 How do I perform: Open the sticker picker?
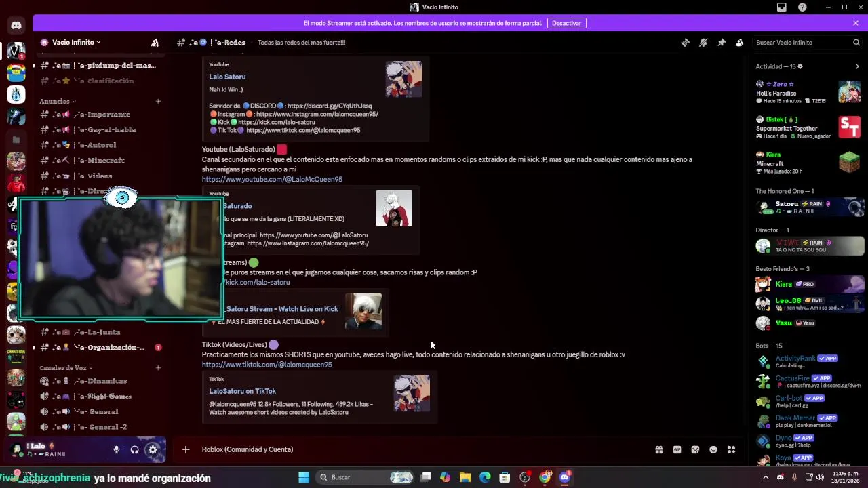click(x=695, y=449)
